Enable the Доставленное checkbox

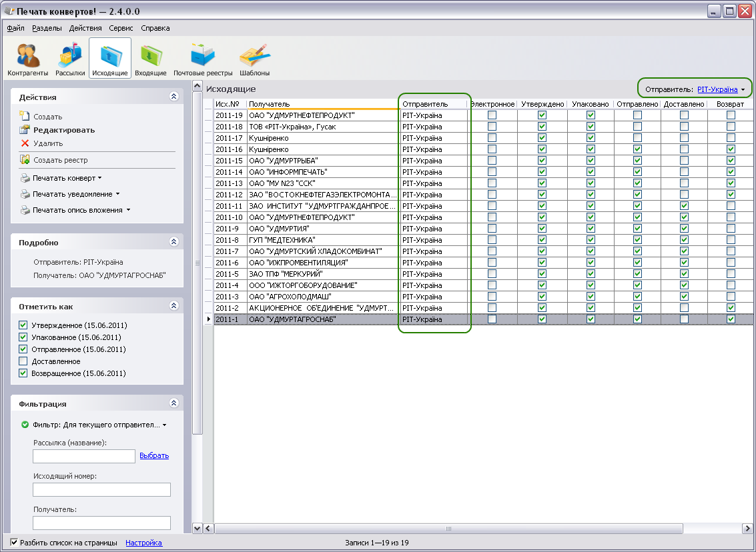tap(23, 361)
